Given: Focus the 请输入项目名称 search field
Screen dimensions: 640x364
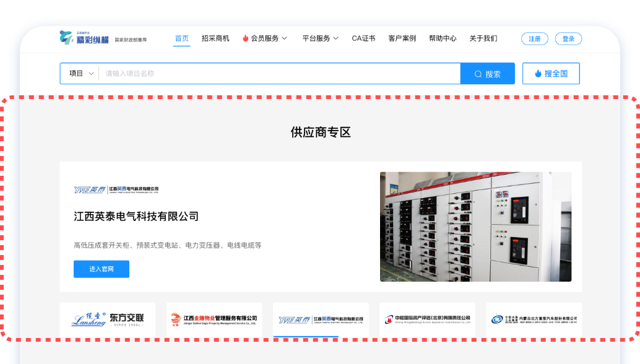Looking at the screenshot, I should click(279, 74).
